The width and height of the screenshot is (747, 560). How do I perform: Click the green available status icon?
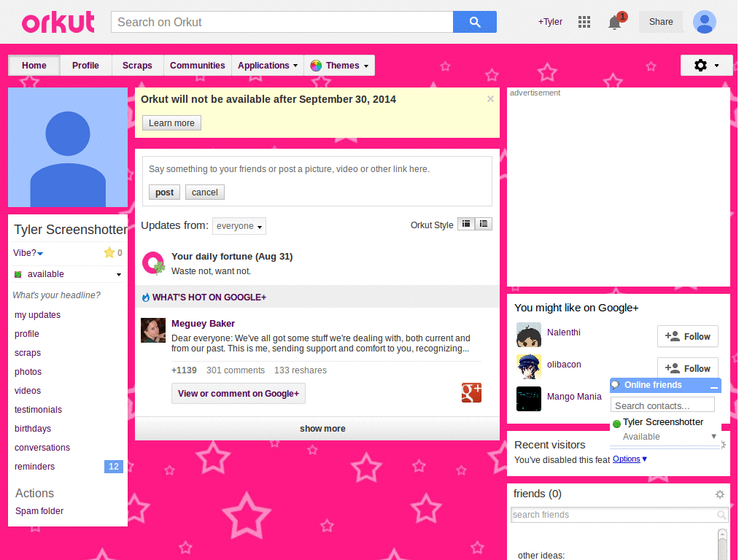click(x=18, y=274)
